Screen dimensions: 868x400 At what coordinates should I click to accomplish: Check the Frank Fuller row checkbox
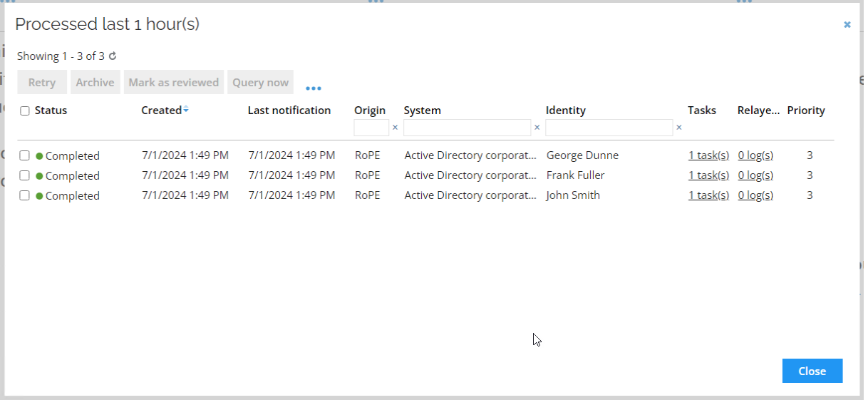click(25, 175)
